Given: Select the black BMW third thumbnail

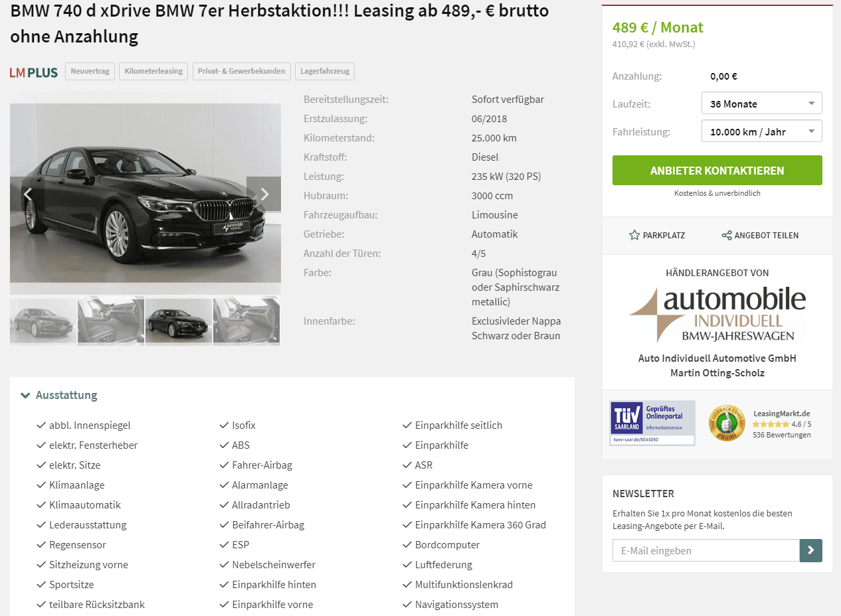Looking at the screenshot, I should pyautogui.click(x=179, y=322).
